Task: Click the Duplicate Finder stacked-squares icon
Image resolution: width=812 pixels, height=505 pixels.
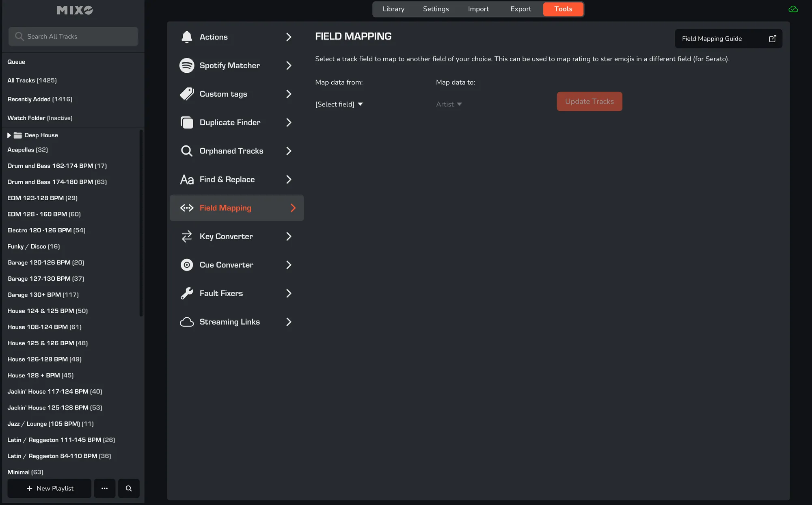Action: [x=187, y=122]
